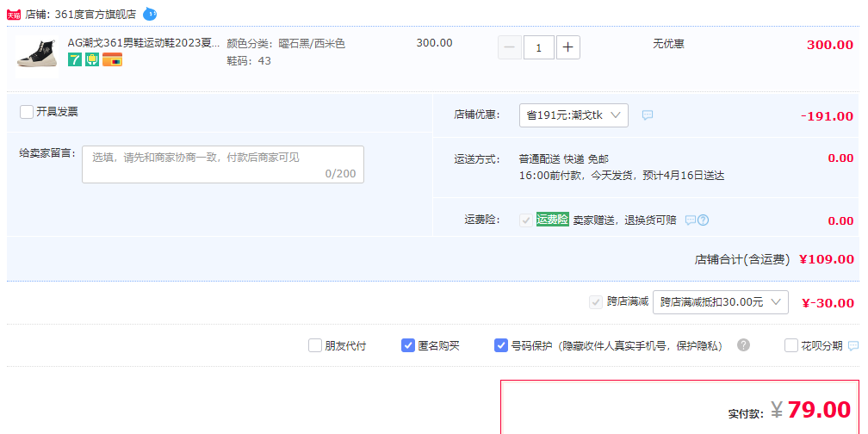Click the green 运费险 label
The image size is (868, 434).
pos(553,220)
